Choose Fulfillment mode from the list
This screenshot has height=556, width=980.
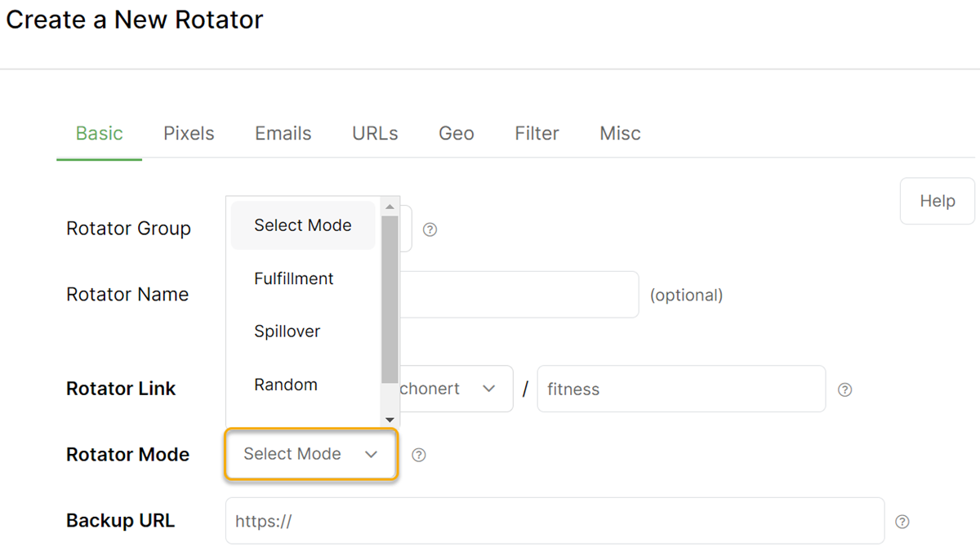click(x=294, y=278)
